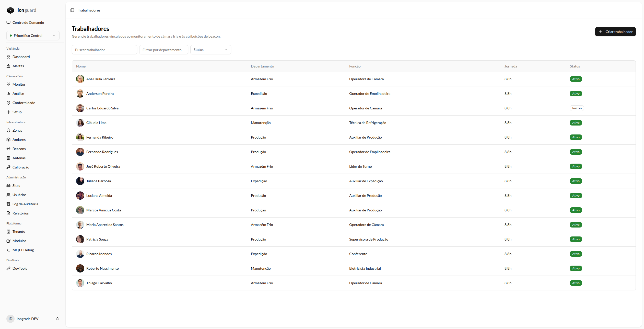The image size is (644, 329).
Task: Click the Zonas icon in sidebar
Action: 8,130
